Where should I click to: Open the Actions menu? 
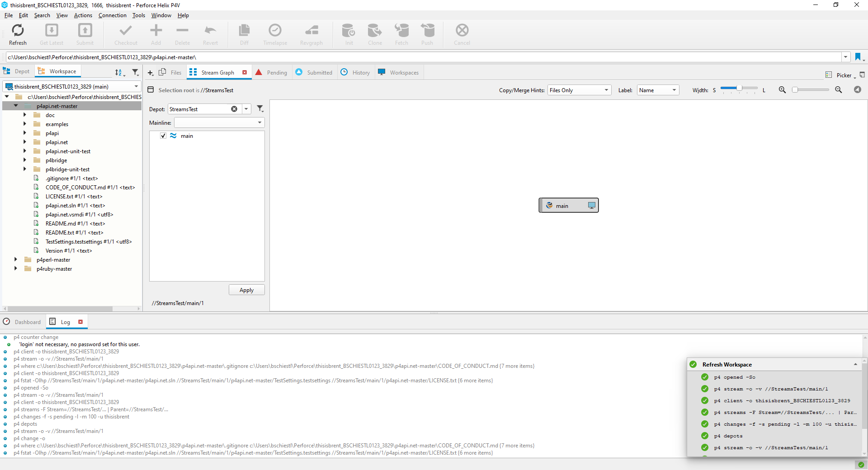click(83, 15)
